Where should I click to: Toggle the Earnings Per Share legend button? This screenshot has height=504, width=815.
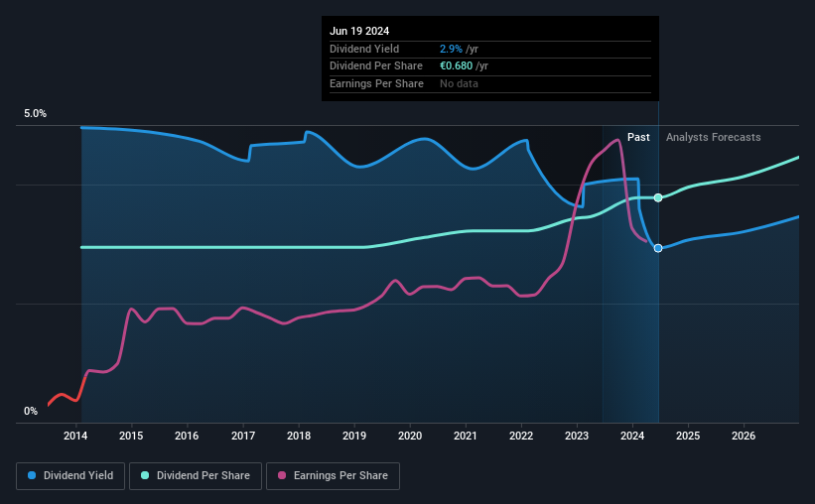(333, 476)
